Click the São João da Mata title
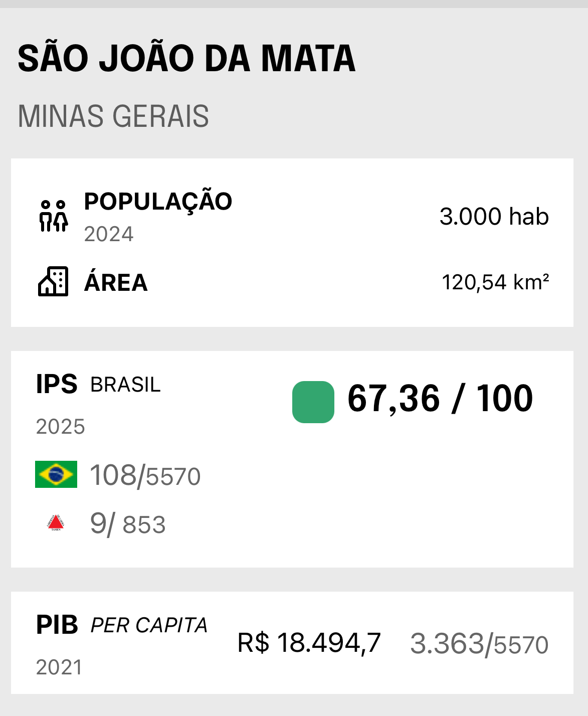Screen dimensions: 588x716 tap(186, 59)
